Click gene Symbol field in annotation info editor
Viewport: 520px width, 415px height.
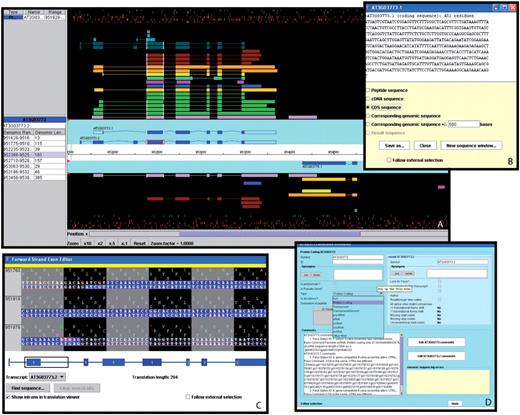coord(358,257)
